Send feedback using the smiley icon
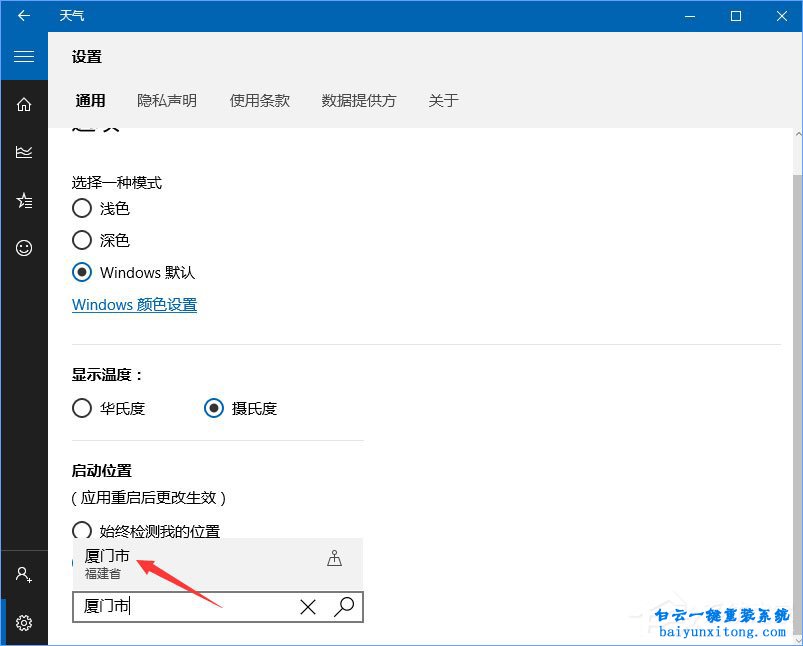Screen dimensions: 803x646 pyautogui.click(x=24, y=248)
